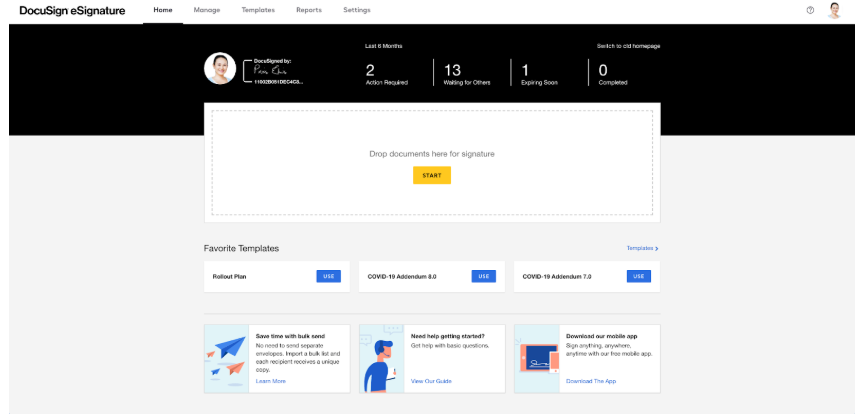Click the Learn More link
860x418 pixels.
click(x=270, y=381)
